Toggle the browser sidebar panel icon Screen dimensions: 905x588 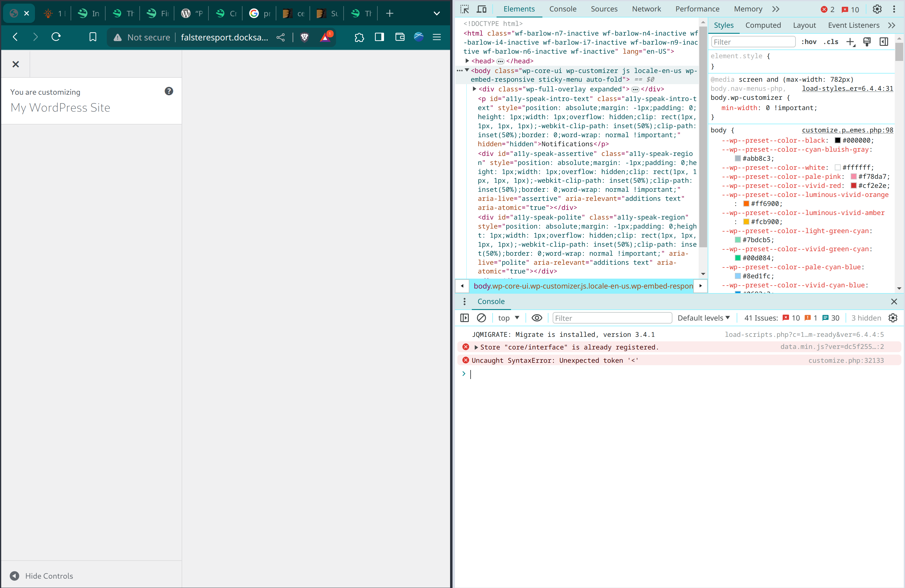[379, 37]
